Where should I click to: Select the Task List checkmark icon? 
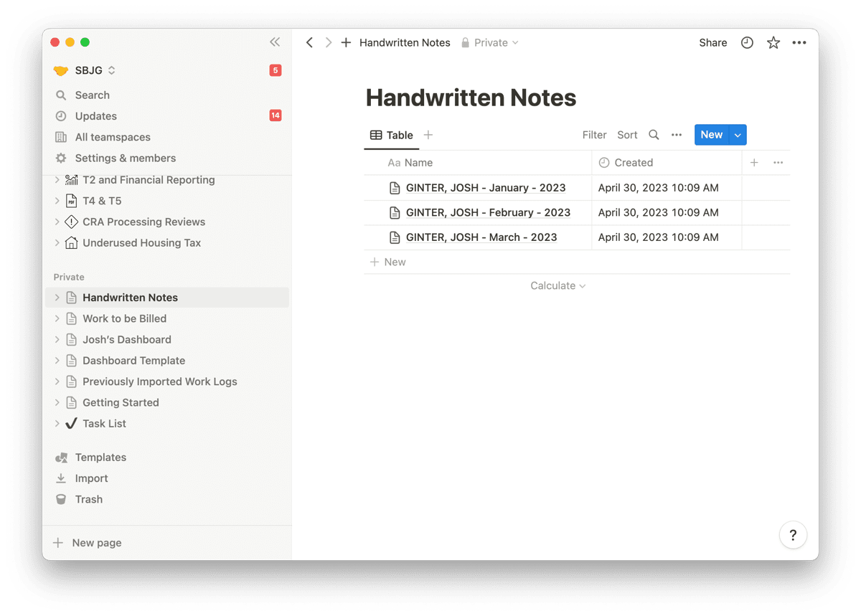click(x=71, y=423)
